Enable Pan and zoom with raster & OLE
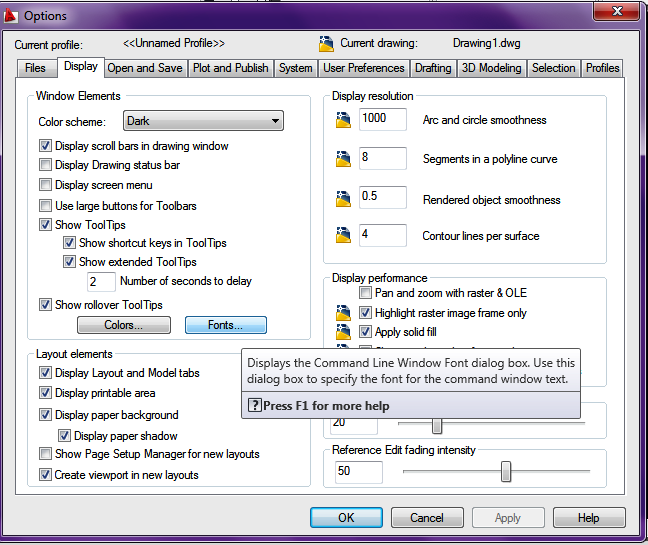The image size is (648, 545). pyautogui.click(x=365, y=293)
